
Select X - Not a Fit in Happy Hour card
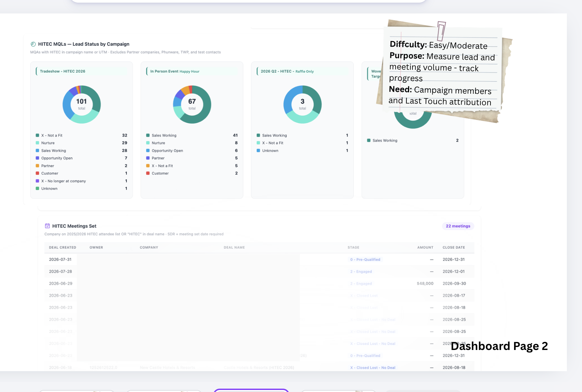click(162, 166)
